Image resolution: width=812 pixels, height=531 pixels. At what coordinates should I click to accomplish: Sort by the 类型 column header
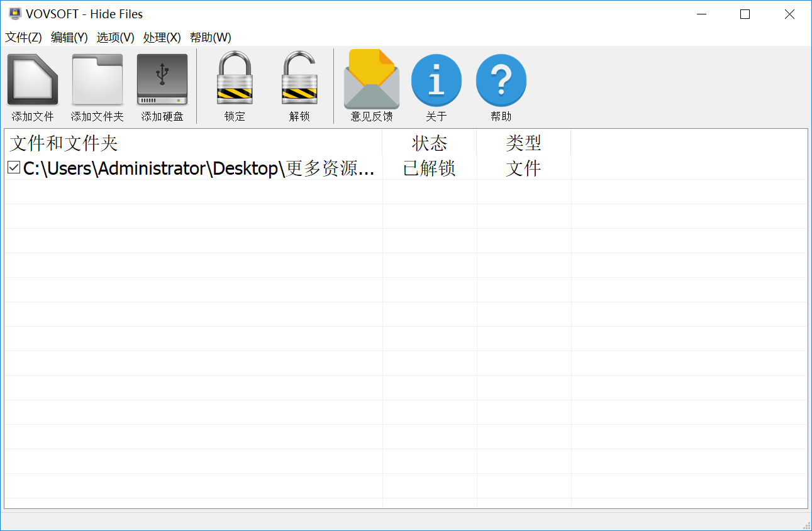coord(524,143)
